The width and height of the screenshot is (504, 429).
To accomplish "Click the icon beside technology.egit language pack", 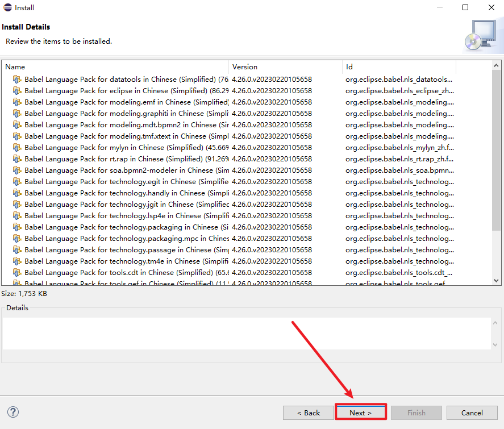I will pyautogui.click(x=17, y=182).
